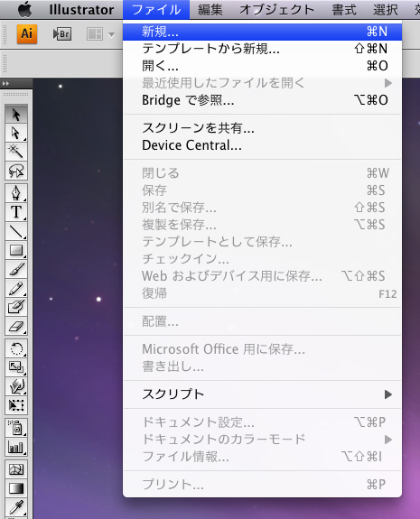Select the Mesh tool

click(x=16, y=469)
